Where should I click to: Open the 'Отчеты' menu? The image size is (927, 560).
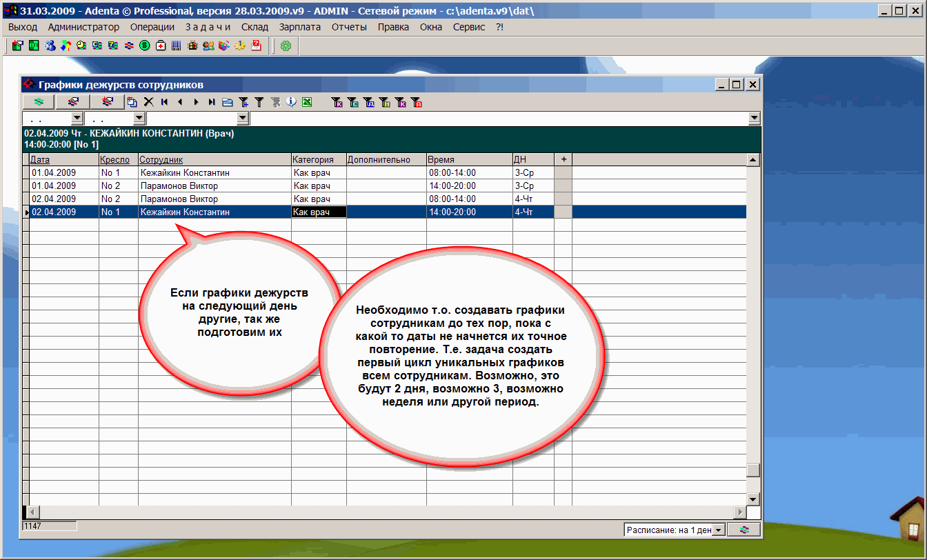click(349, 27)
